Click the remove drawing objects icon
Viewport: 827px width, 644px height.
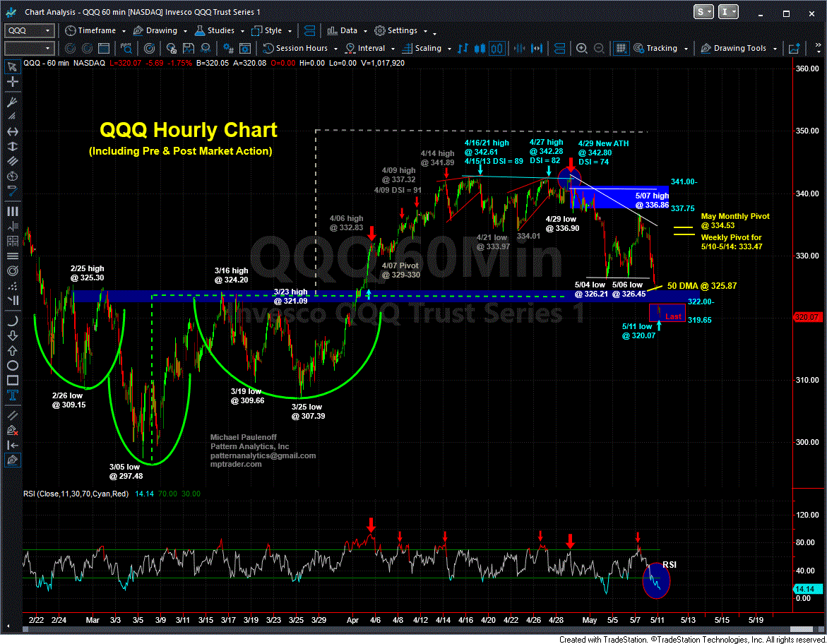[13, 430]
